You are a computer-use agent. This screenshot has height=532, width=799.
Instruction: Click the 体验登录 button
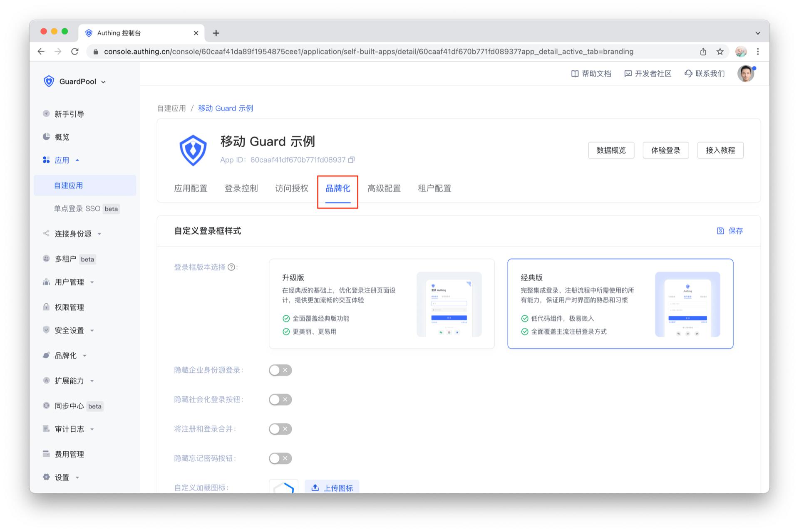[665, 150]
